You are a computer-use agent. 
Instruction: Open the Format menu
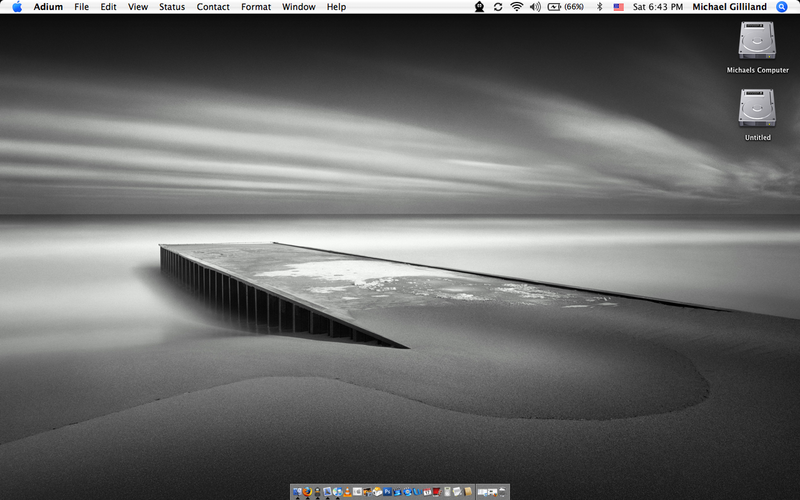pyautogui.click(x=256, y=7)
